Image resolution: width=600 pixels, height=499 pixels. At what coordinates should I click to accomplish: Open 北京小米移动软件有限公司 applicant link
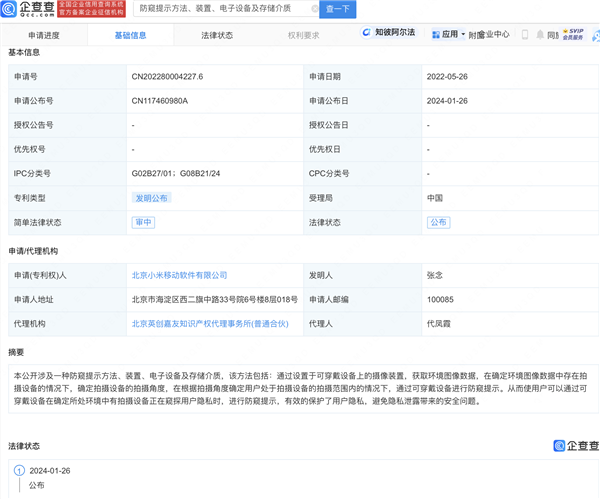(x=180, y=275)
